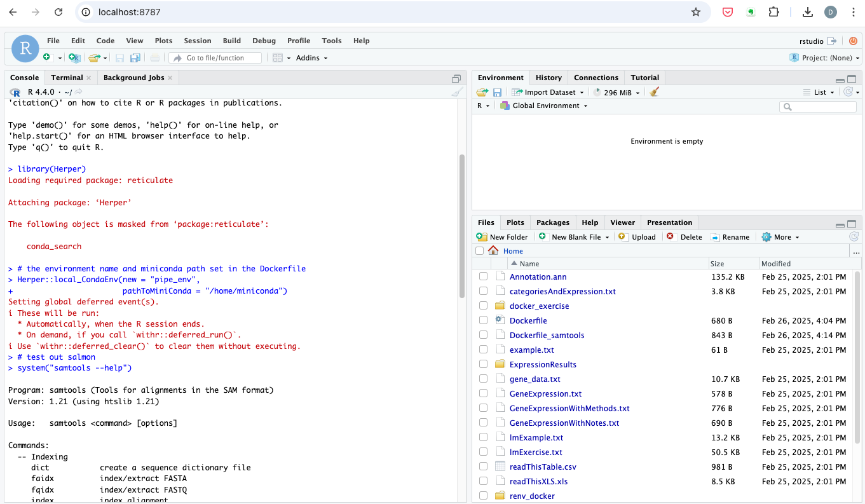Check the ExpressionResults folder checkbox
The height and width of the screenshot is (504, 865).
tap(483, 364)
